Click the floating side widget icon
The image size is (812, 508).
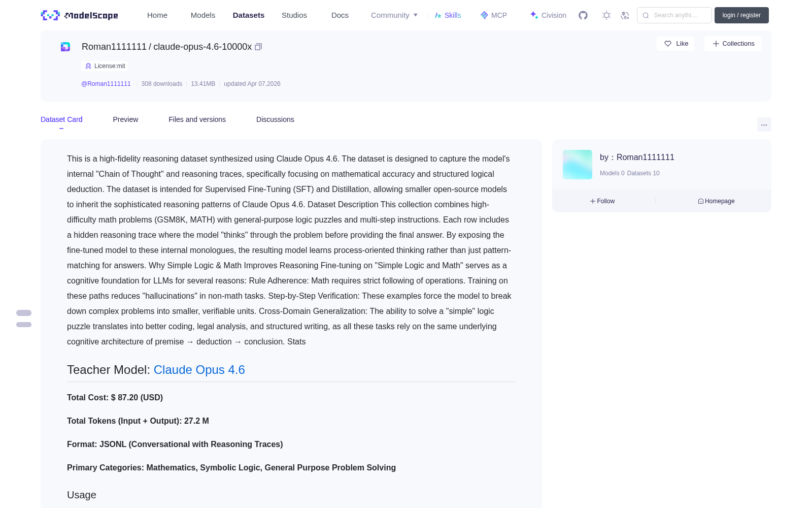(x=24, y=319)
